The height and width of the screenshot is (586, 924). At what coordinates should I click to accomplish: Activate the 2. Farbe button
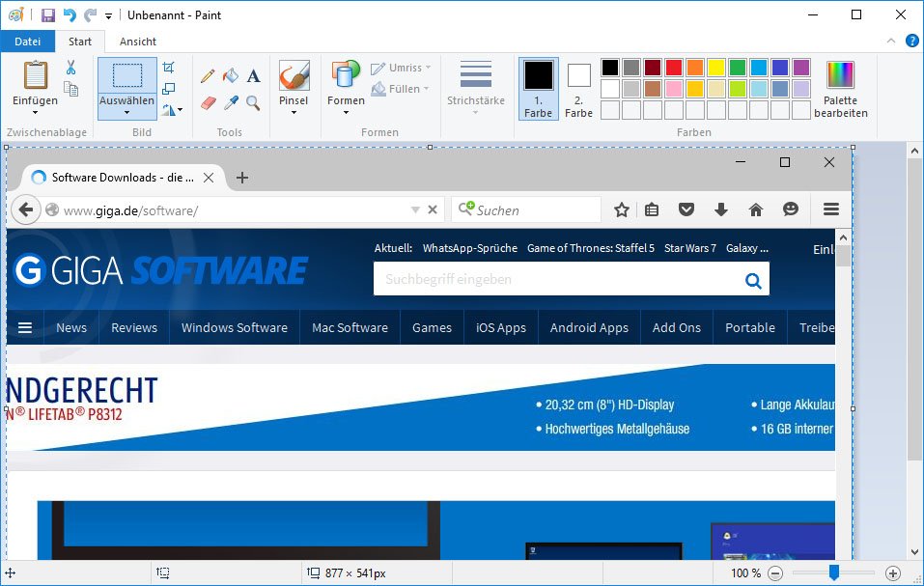(x=578, y=89)
